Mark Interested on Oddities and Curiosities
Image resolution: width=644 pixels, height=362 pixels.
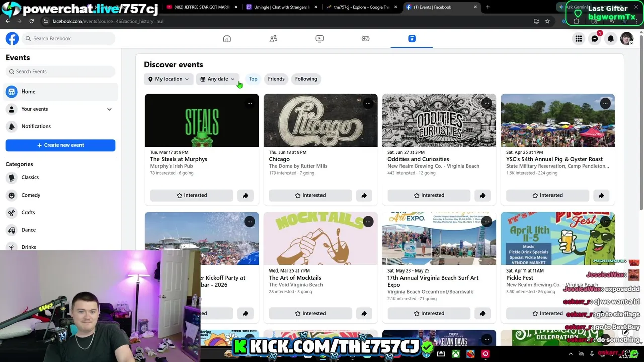(429, 195)
